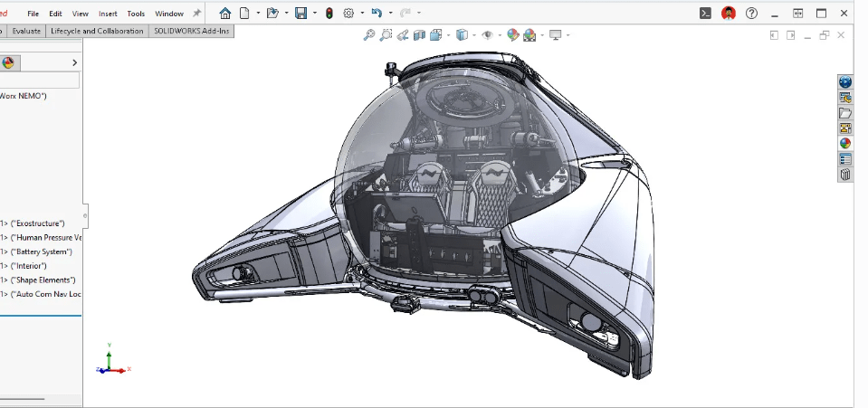This screenshot has width=868, height=408.
Task: Open View Orientation cube icon
Action: [x=435, y=35]
